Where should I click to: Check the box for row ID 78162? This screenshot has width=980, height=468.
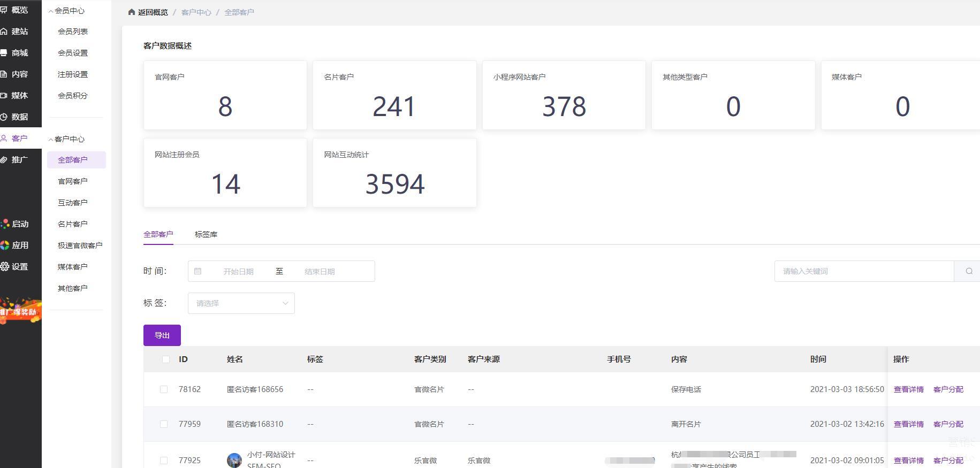[164, 389]
